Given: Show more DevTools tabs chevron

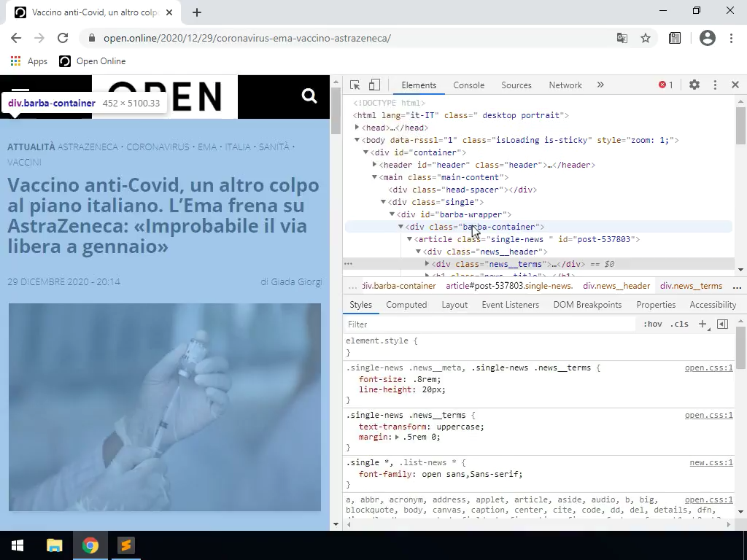Looking at the screenshot, I should point(600,85).
